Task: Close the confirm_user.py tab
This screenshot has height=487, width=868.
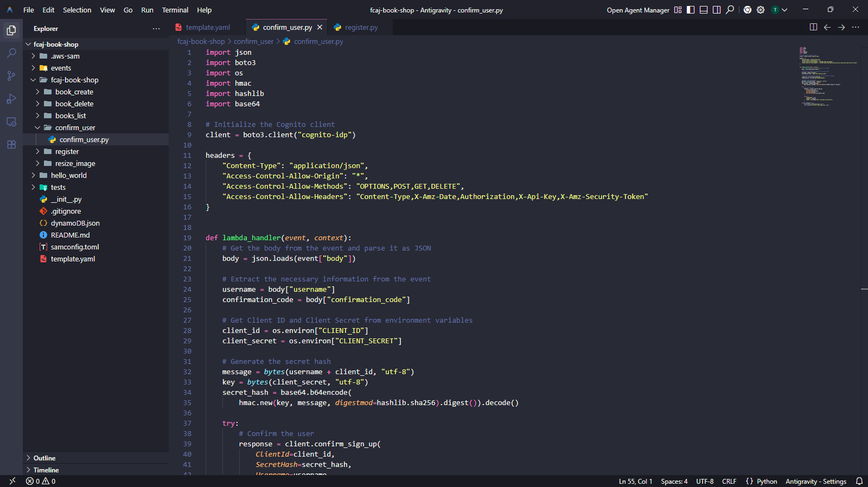Action: (320, 27)
